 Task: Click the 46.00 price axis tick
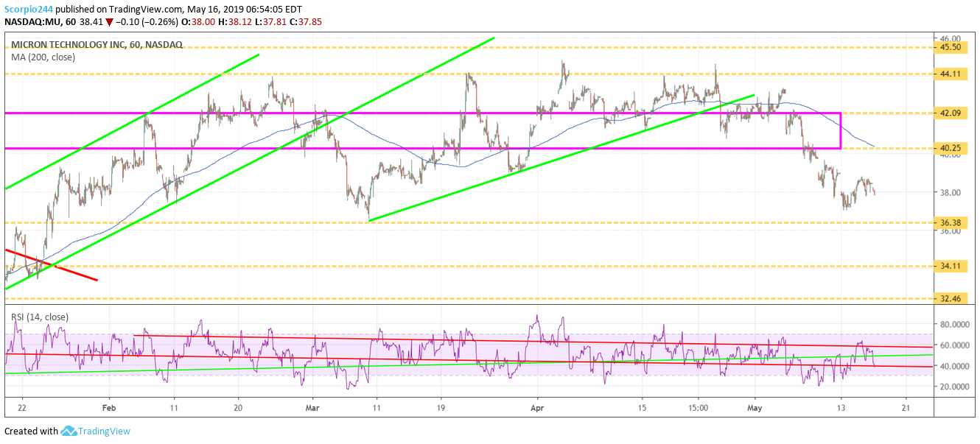[x=949, y=38]
